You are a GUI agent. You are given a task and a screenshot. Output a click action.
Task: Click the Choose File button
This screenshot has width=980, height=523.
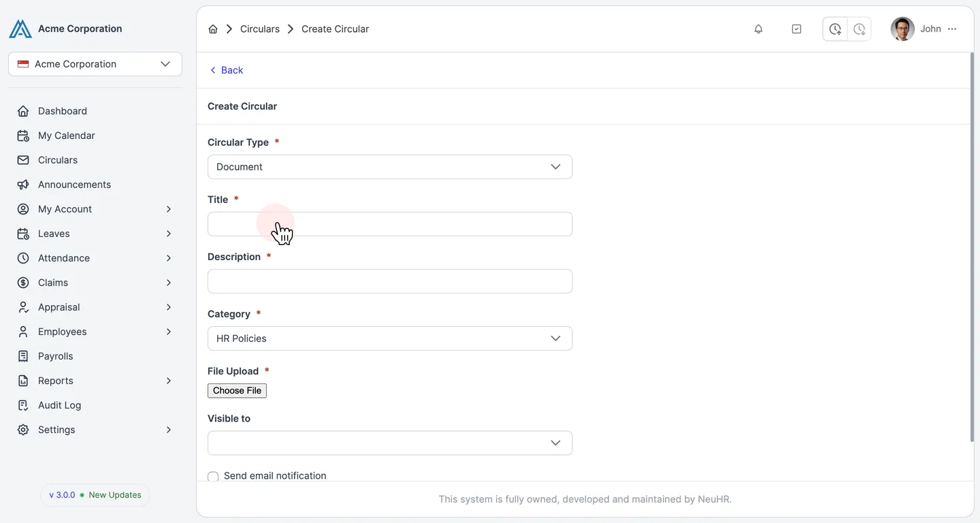click(x=237, y=391)
